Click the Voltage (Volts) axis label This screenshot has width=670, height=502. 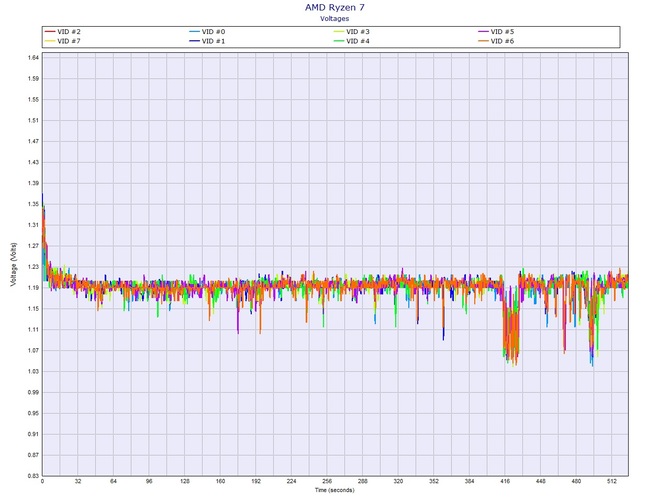(x=12, y=266)
